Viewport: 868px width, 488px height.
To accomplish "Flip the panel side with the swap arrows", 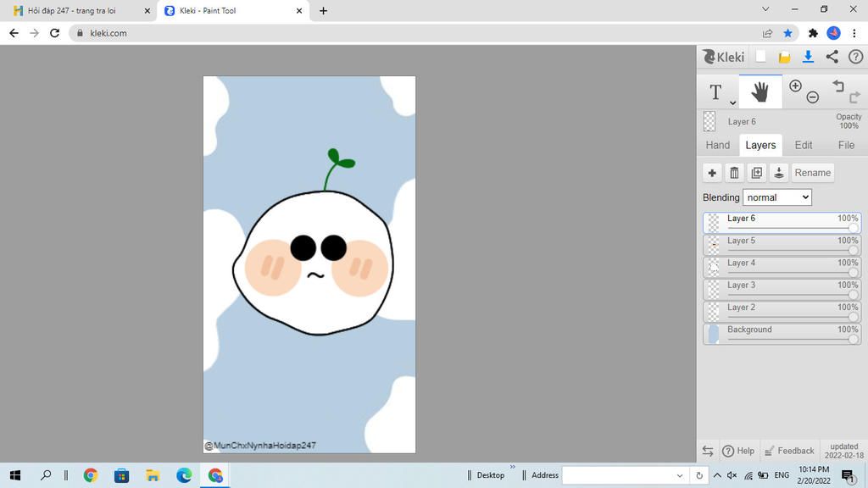I will (x=708, y=451).
